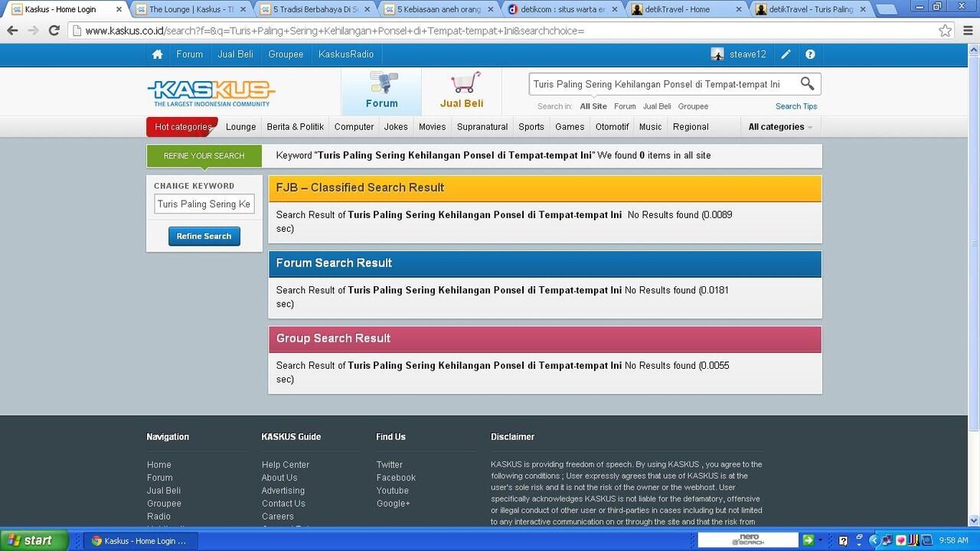980x551 pixels.
Task: Click the browser back arrow
Action: click(x=12, y=31)
